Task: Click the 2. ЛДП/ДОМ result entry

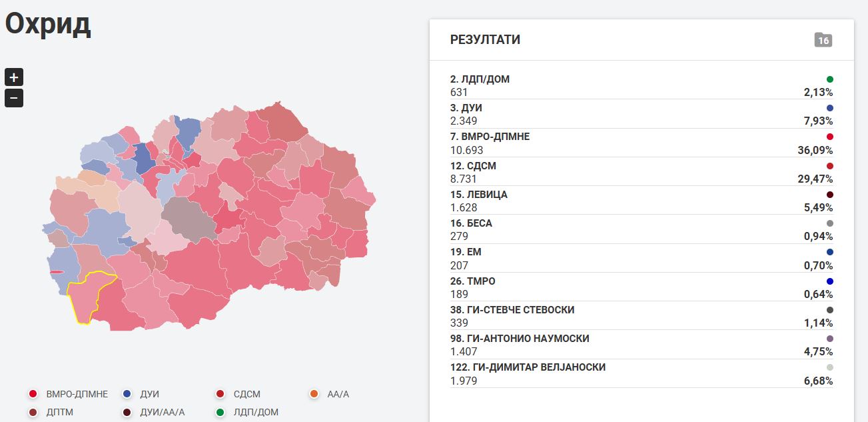Action: pyautogui.click(x=642, y=85)
